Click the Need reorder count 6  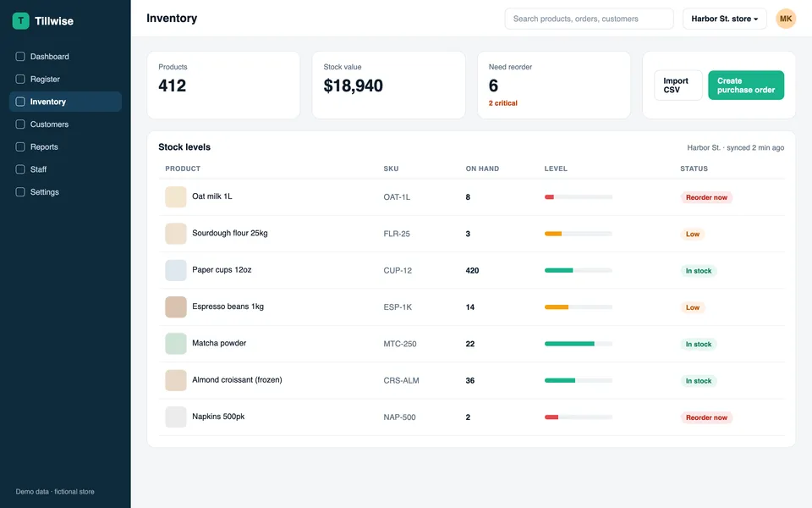click(x=493, y=86)
